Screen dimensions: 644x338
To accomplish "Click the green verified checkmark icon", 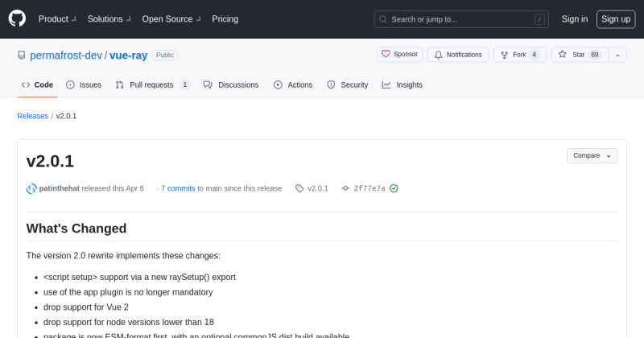I will point(394,188).
